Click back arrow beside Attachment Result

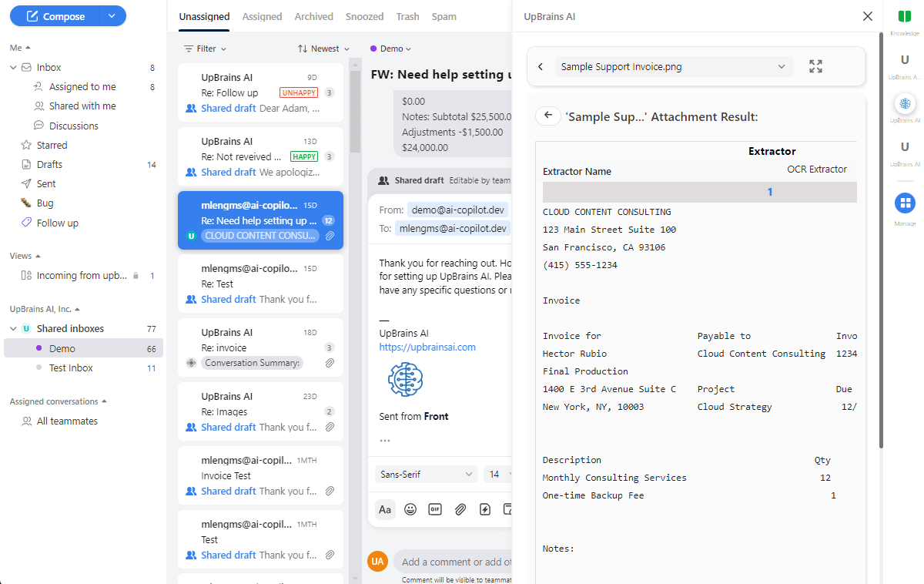(x=547, y=116)
